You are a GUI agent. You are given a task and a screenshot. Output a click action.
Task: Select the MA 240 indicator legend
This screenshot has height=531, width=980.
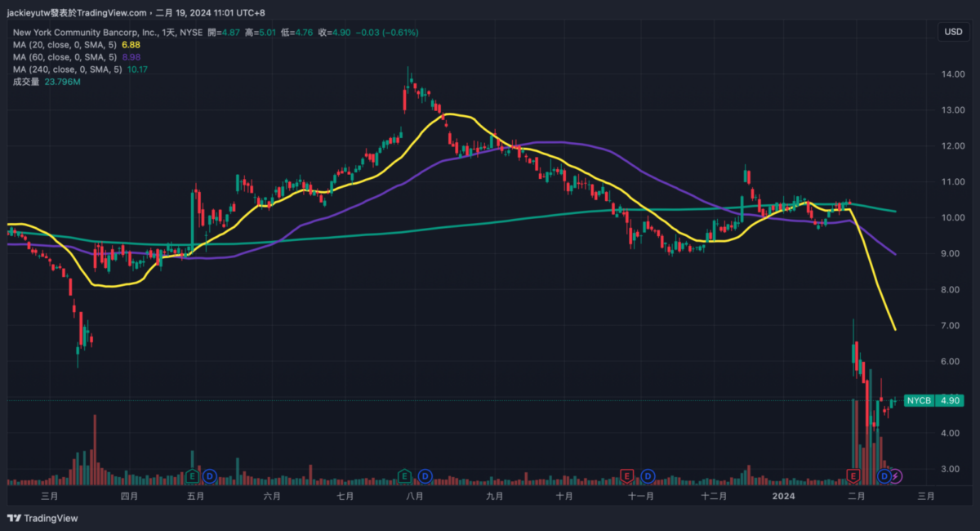(68, 69)
